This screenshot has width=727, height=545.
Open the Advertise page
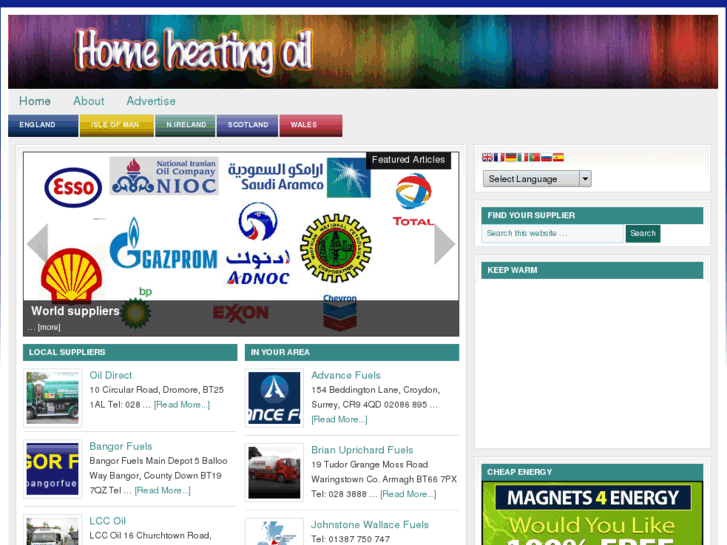pos(151,101)
